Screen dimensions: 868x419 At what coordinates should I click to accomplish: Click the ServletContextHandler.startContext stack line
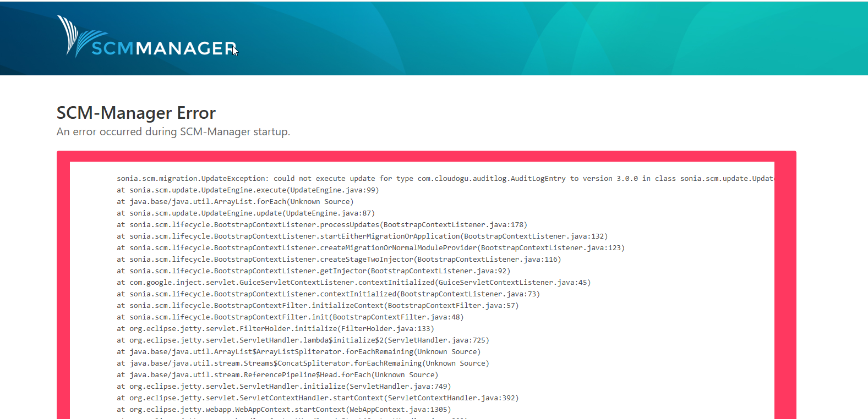tap(318, 398)
